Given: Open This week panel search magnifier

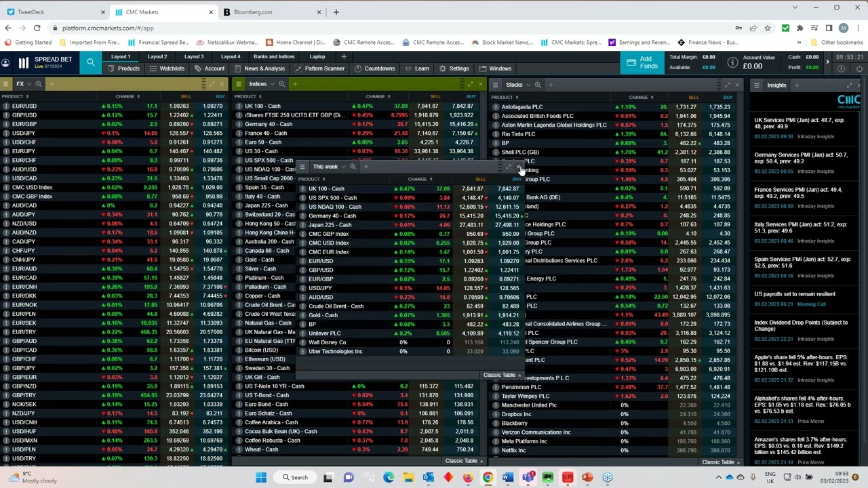Looking at the screenshot, I should 353,167.
